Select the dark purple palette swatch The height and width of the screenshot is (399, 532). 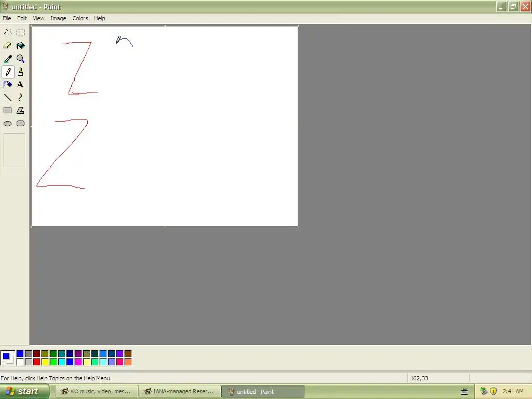click(x=78, y=354)
